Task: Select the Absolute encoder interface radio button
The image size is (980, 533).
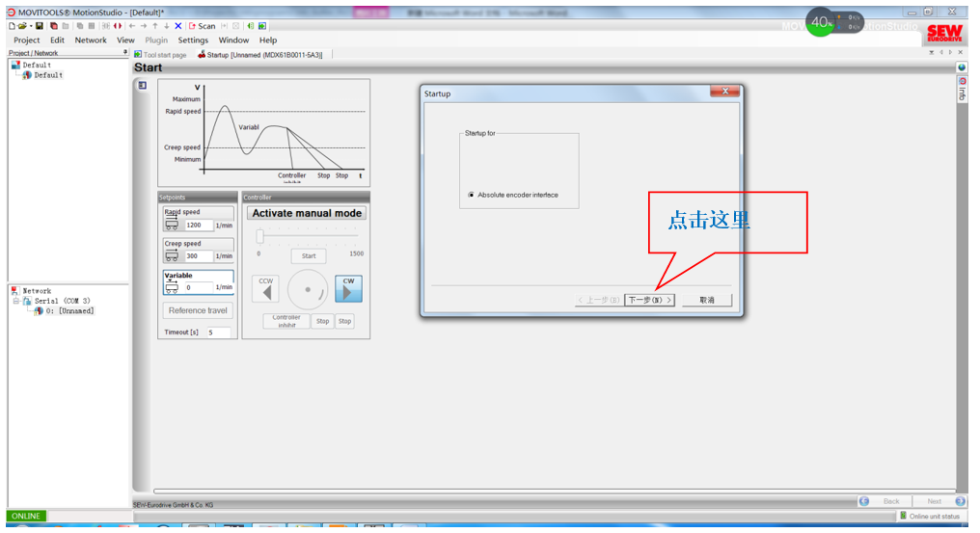Action: pos(471,195)
